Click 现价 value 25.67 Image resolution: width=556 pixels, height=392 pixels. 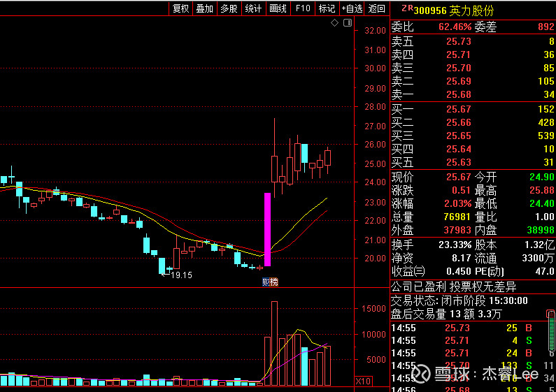pos(459,177)
